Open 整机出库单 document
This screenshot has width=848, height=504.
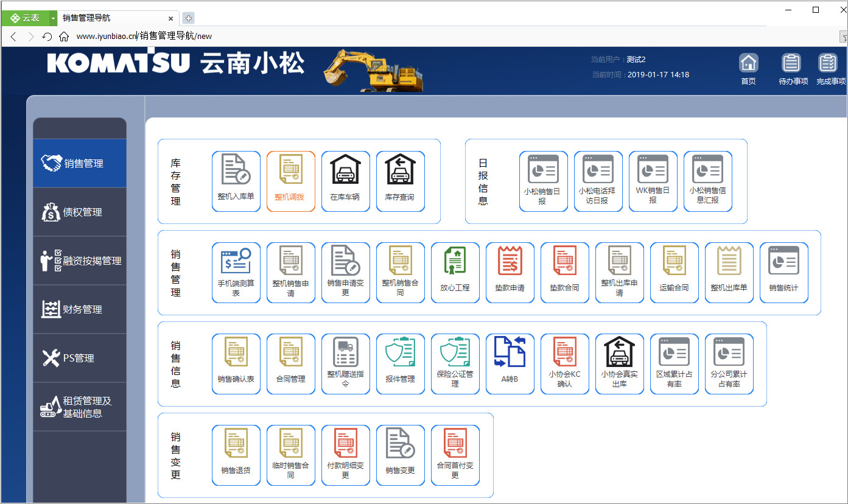tap(729, 273)
